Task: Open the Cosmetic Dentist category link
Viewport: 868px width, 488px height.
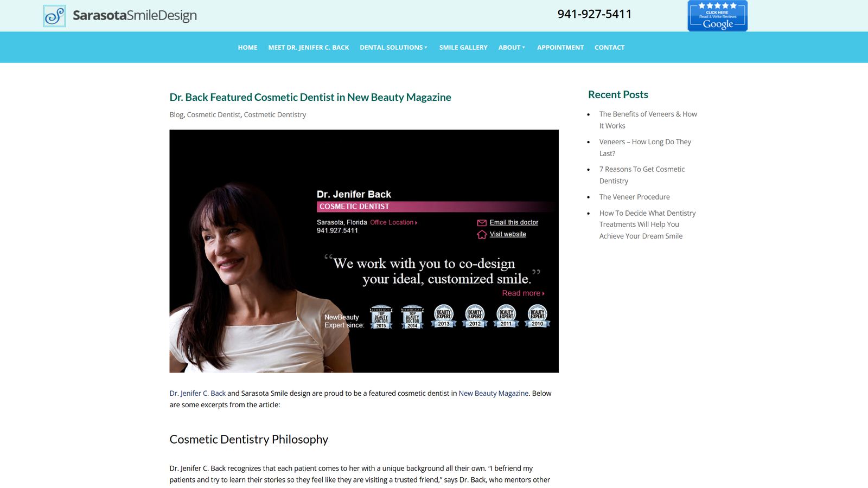Action: (214, 114)
